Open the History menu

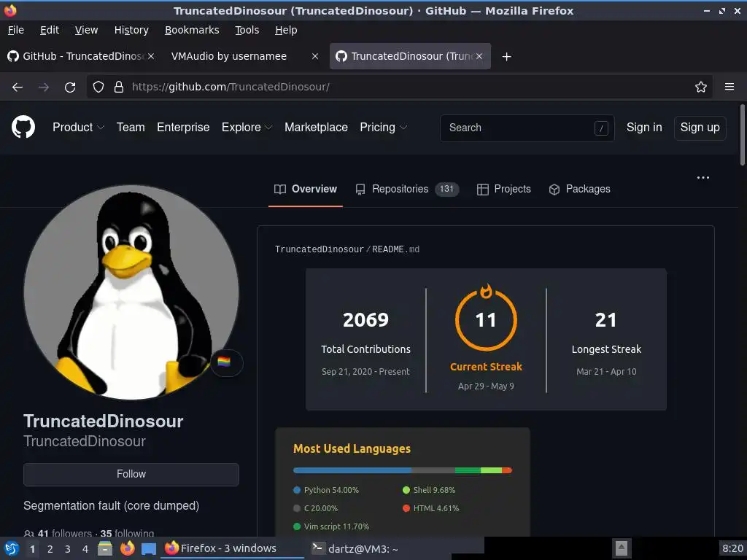pyautogui.click(x=131, y=30)
